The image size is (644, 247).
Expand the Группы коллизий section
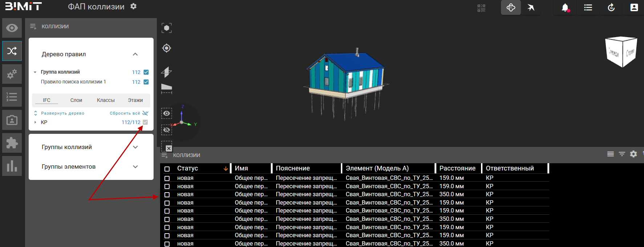click(x=135, y=147)
